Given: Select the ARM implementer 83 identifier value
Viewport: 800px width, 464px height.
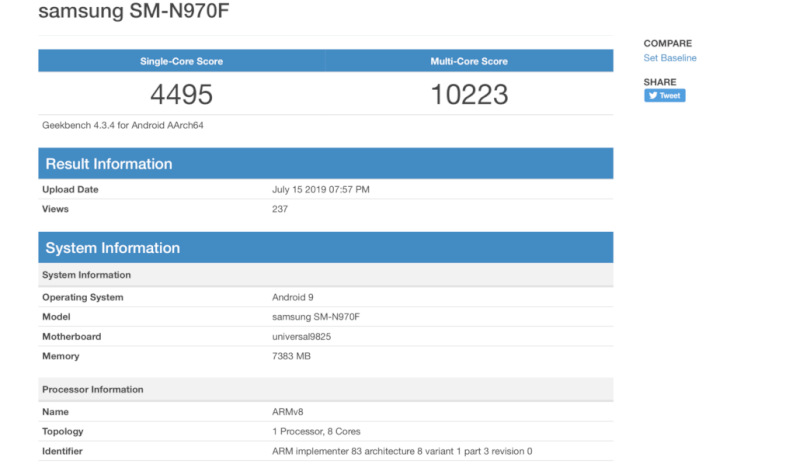Looking at the screenshot, I should 402,451.
